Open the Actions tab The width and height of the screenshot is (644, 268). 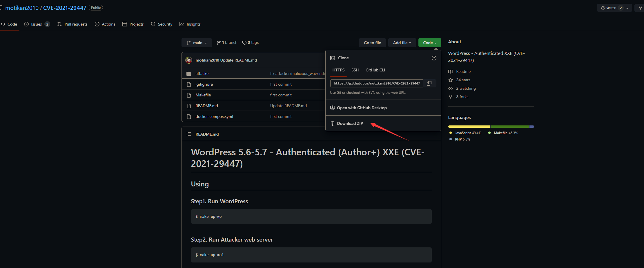pyautogui.click(x=105, y=24)
